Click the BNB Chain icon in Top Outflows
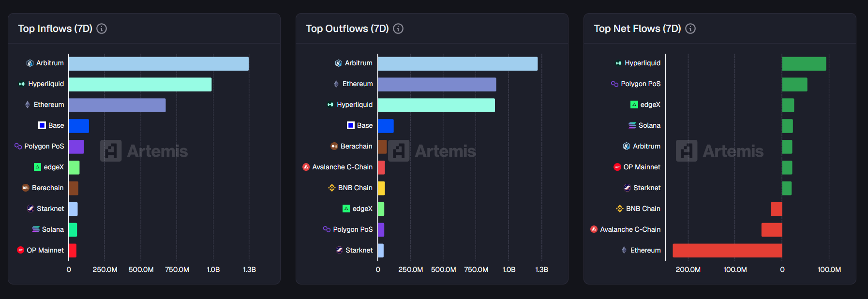The width and height of the screenshot is (868, 299). [332, 188]
